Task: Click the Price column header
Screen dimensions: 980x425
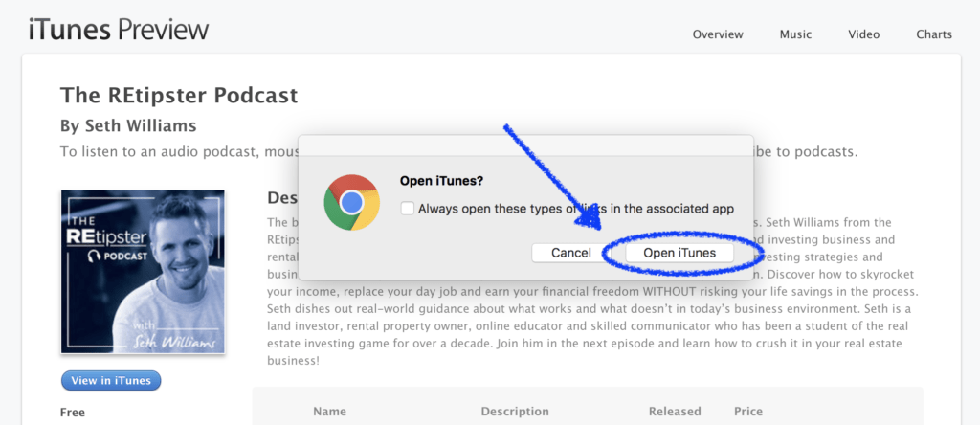Action: (x=748, y=412)
